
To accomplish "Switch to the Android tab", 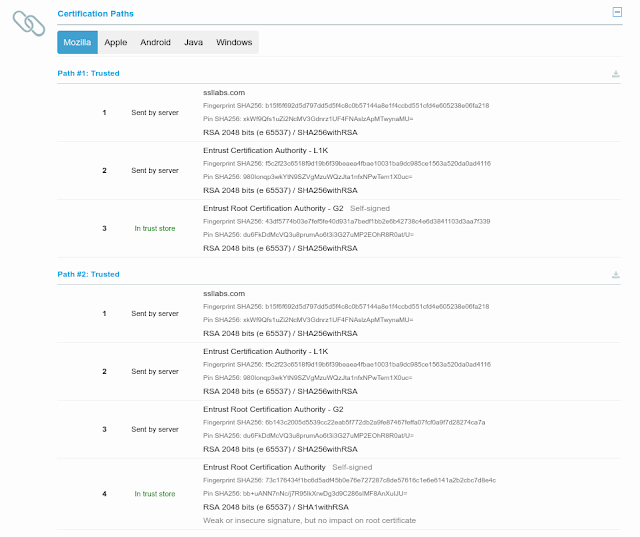I will pyautogui.click(x=155, y=42).
